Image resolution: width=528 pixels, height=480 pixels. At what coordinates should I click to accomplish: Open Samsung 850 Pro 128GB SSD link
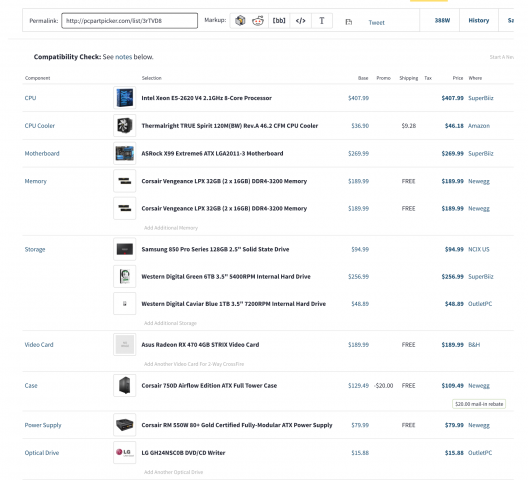215,249
